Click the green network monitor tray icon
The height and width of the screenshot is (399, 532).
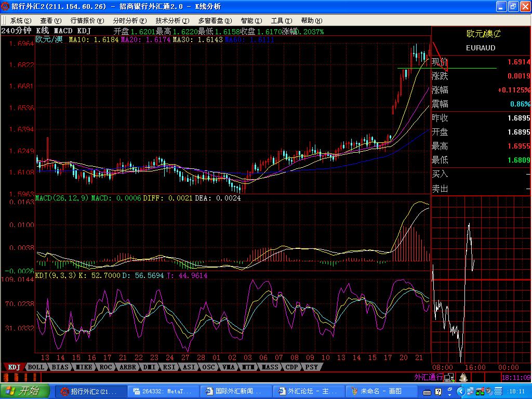pos(480,392)
